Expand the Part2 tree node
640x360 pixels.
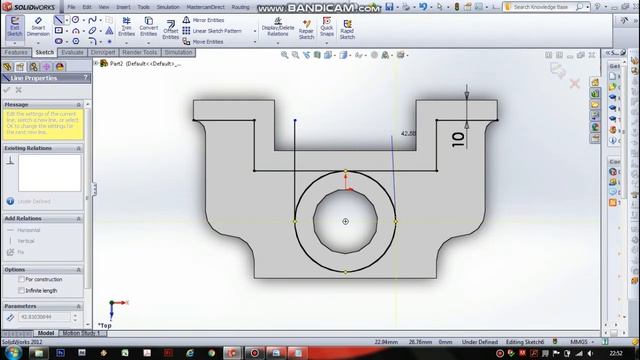click(x=96, y=63)
